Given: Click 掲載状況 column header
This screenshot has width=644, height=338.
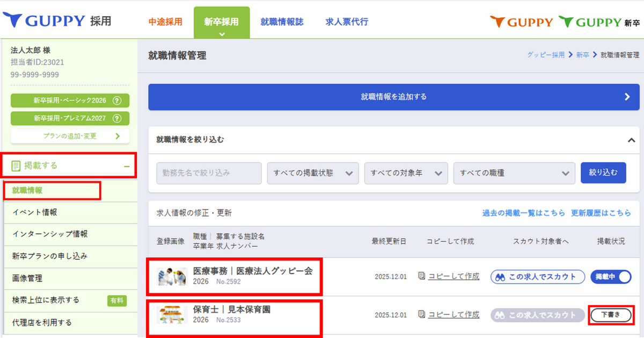Looking at the screenshot, I should (611, 241).
